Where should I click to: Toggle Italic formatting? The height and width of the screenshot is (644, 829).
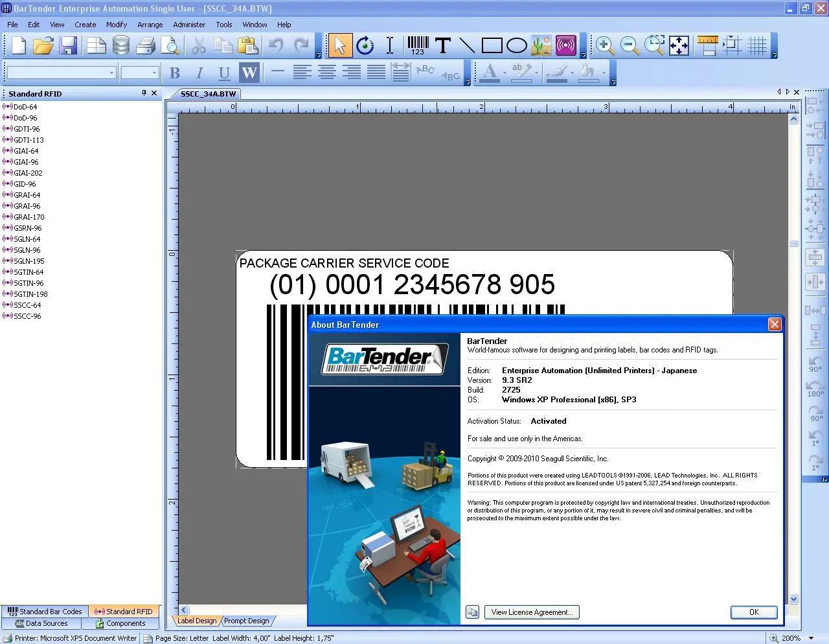[199, 73]
